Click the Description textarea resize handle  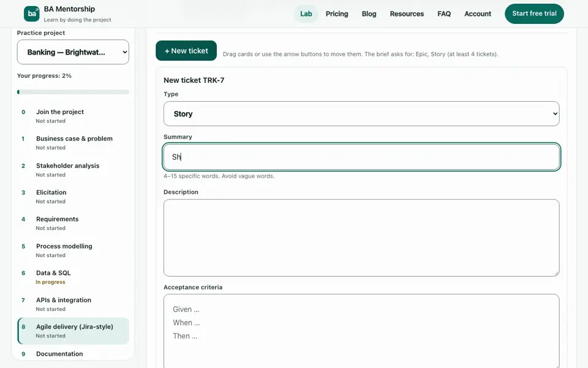coord(556,273)
